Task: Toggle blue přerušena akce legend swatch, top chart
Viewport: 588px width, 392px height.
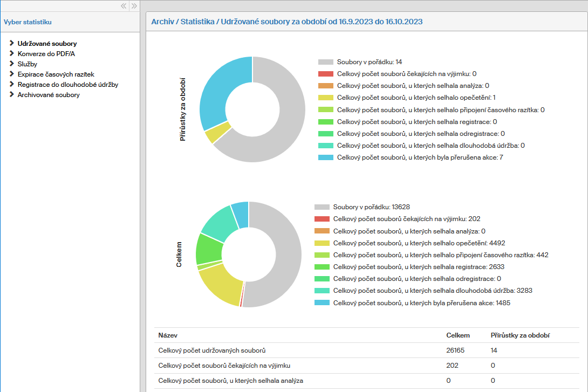Action: pos(326,157)
